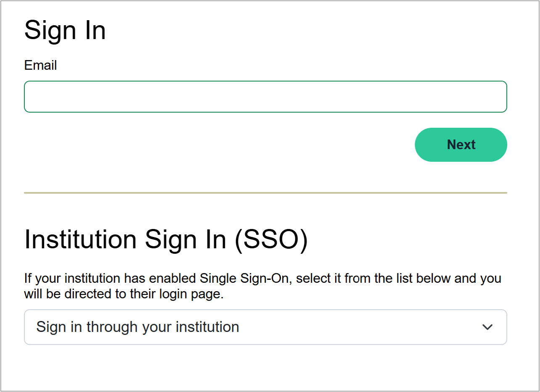Image resolution: width=540 pixels, height=392 pixels.
Task: Click the Institution Sign In (SSO) heading
Action: pos(166,239)
